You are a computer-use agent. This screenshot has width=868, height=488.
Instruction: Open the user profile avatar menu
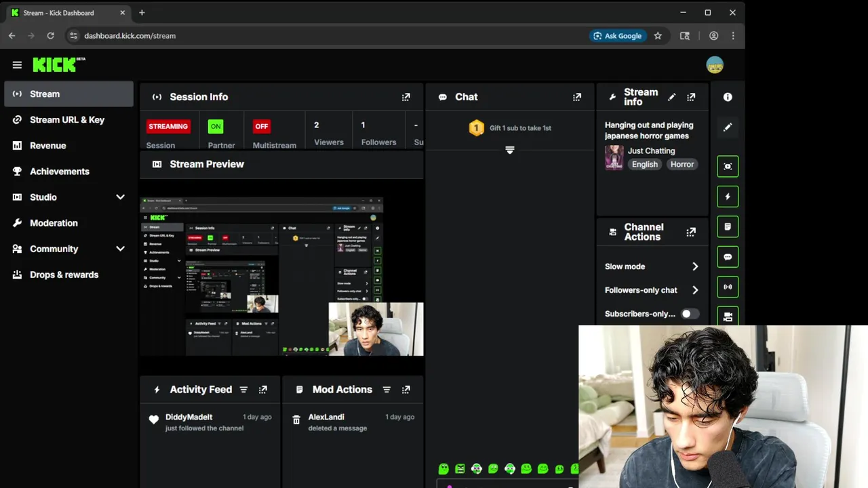pyautogui.click(x=715, y=65)
